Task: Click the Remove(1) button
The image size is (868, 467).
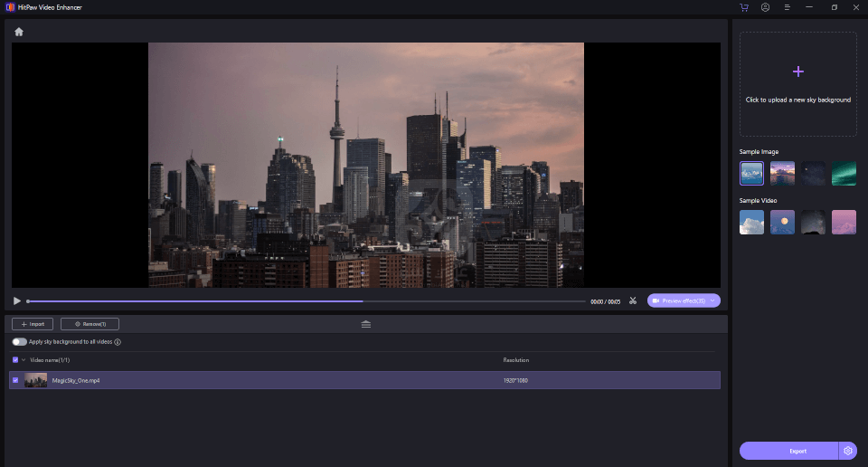Action: [x=90, y=324]
